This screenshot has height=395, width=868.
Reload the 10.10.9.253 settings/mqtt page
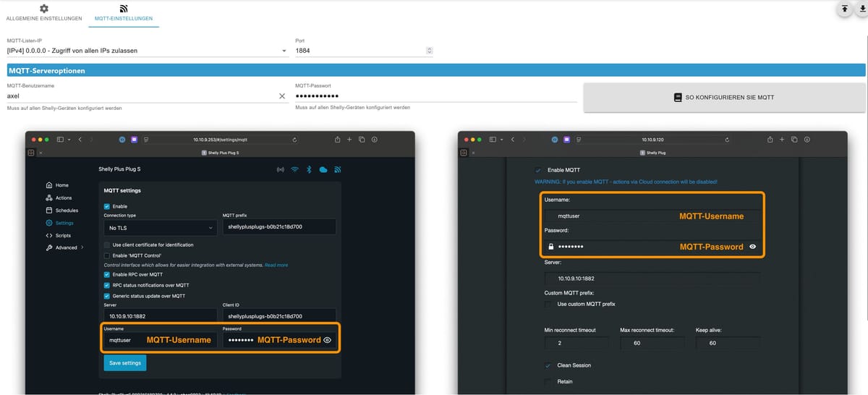(294, 139)
